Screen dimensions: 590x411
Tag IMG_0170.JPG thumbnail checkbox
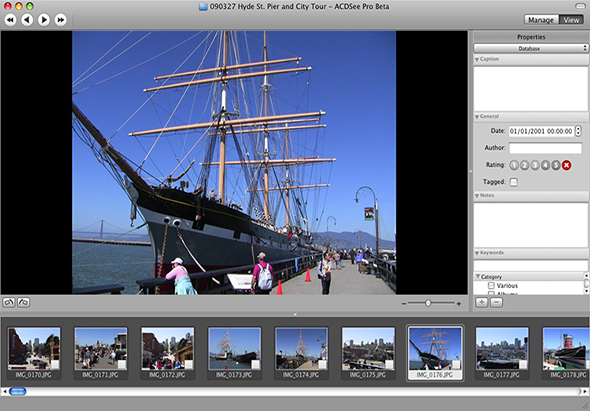coord(55,364)
